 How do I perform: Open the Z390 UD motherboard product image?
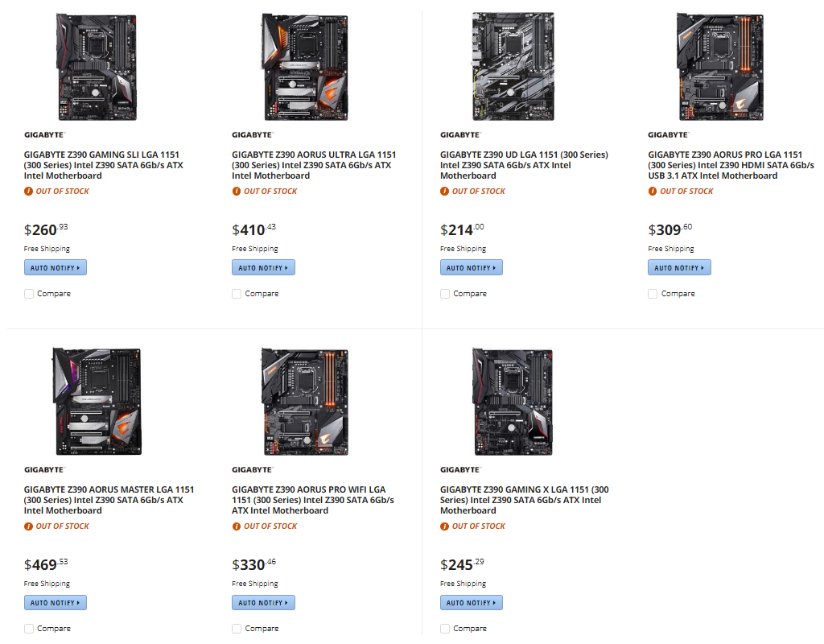click(513, 67)
